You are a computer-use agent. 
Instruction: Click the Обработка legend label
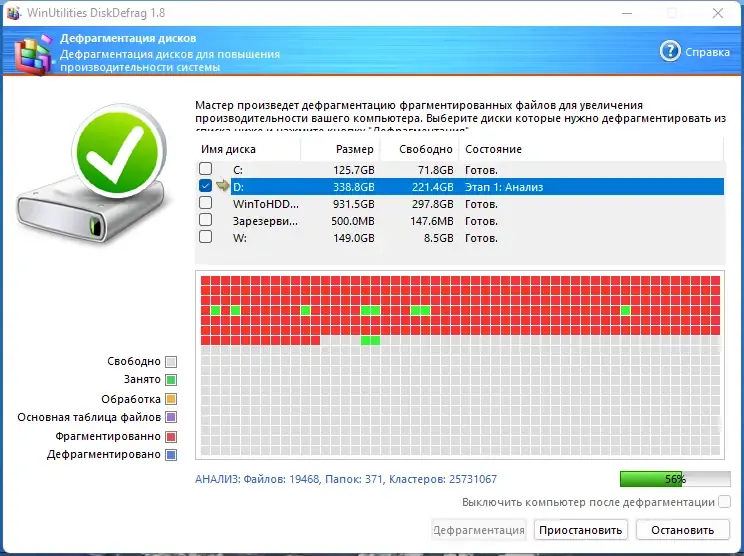click(131, 399)
